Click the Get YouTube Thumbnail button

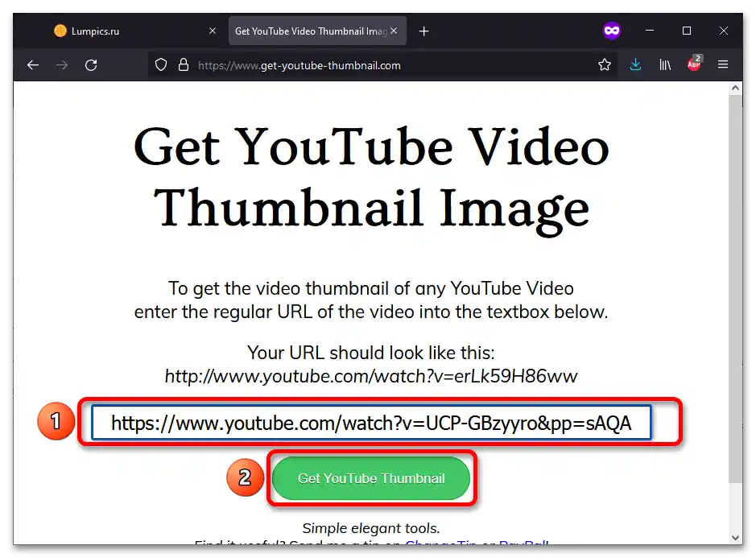click(x=371, y=478)
